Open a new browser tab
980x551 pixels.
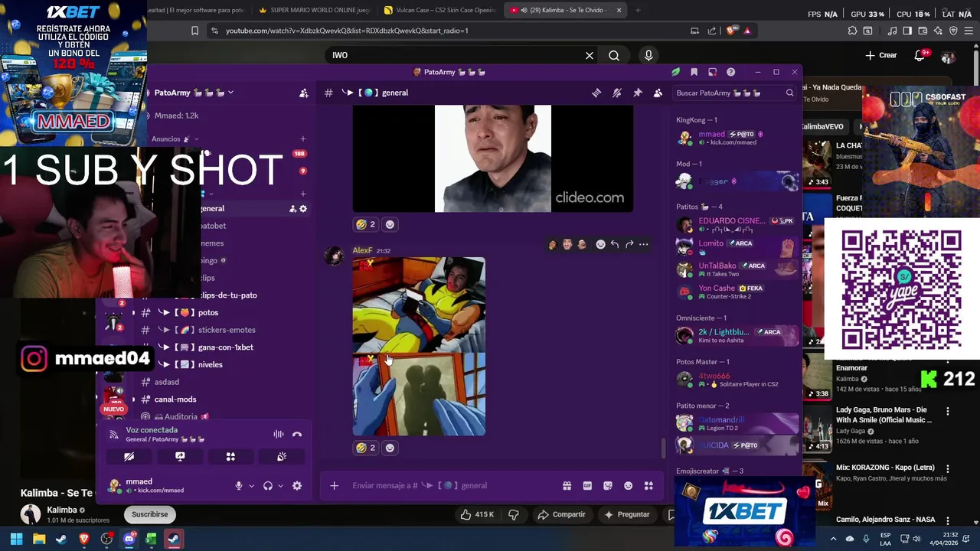(638, 10)
